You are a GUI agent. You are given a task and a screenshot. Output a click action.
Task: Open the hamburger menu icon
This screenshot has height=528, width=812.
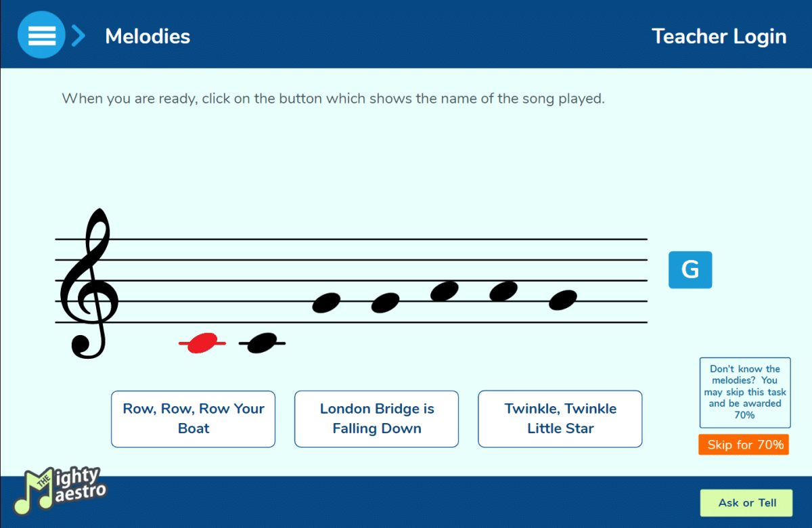coord(41,35)
